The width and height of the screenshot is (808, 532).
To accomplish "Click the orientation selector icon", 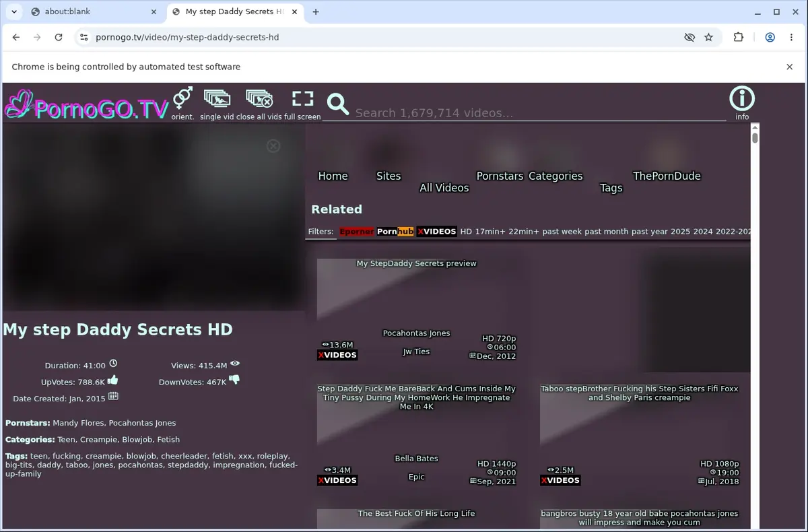I will tap(182, 98).
